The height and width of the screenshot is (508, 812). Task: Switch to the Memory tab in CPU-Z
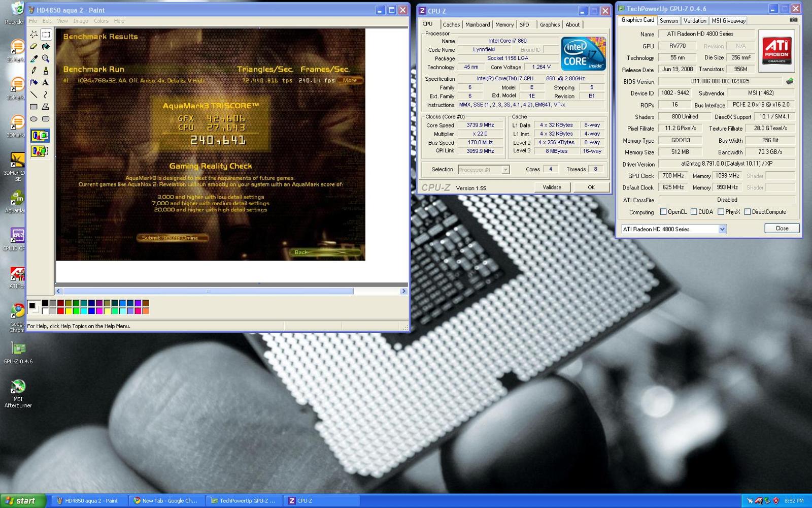coord(504,24)
